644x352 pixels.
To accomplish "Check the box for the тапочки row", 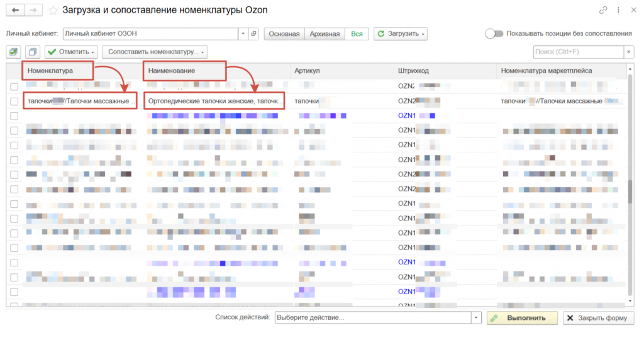I will click(14, 101).
